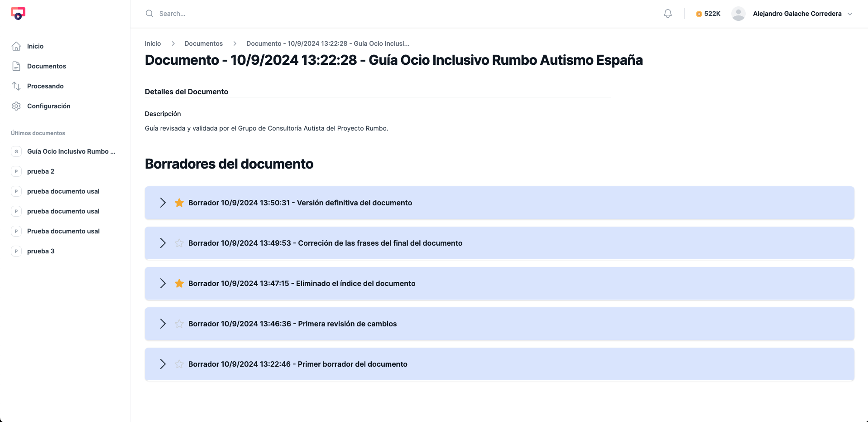868x422 pixels.
Task: Expand the Correción de las frases draft
Action: click(163, 243)
